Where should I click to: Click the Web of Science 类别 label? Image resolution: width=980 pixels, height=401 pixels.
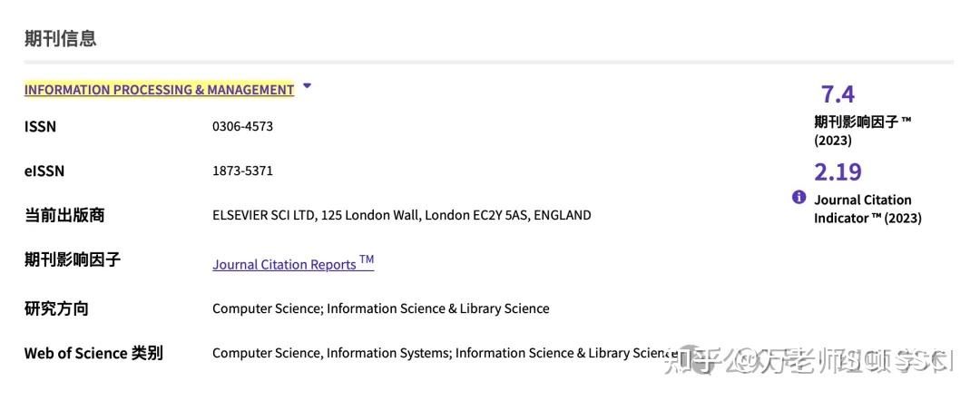93,353
